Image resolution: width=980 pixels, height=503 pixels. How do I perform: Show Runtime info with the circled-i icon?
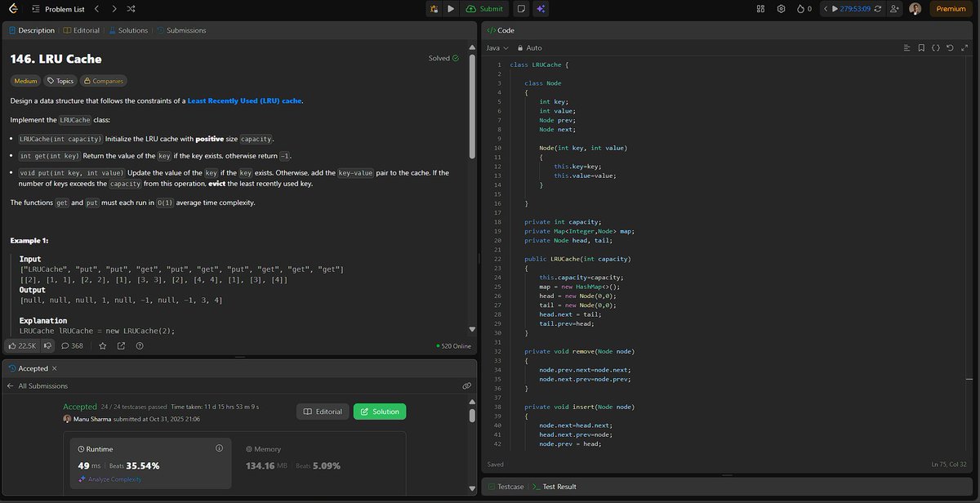219,448
